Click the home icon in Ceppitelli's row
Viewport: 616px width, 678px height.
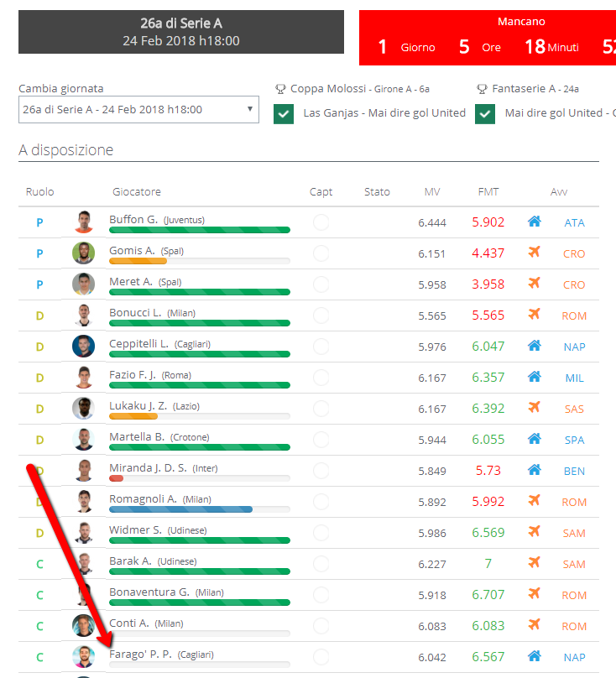534,346
